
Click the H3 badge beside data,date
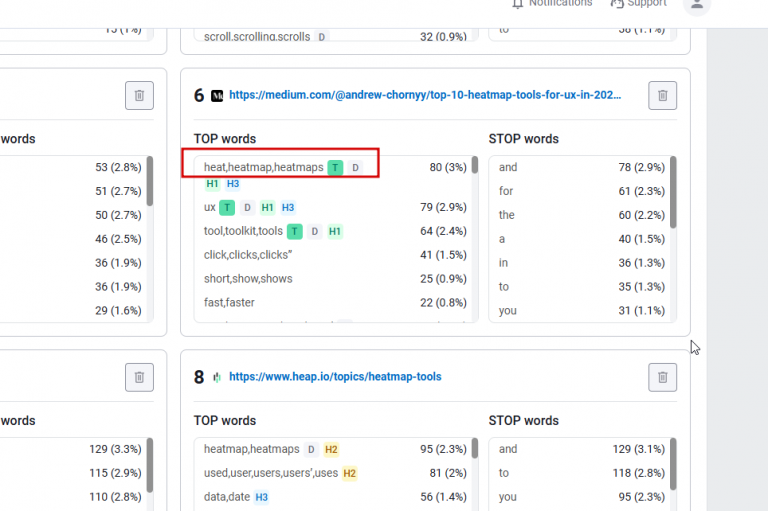[262, 497]
